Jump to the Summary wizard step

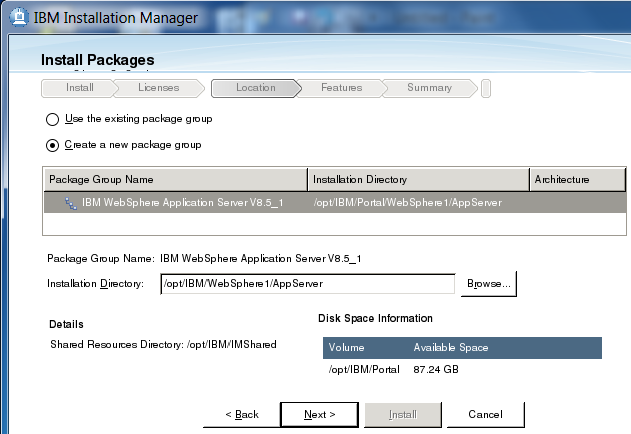point(429,88)
